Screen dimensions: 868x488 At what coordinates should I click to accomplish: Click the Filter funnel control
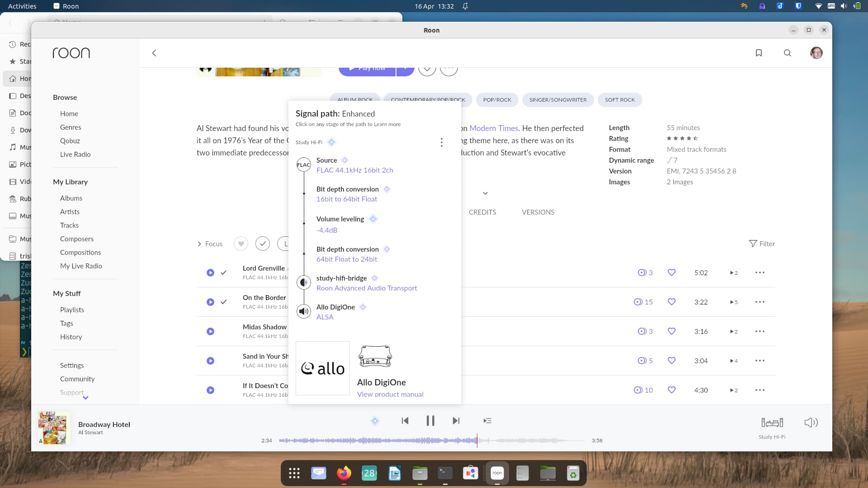pyautogui.click(x=762, y=244)
